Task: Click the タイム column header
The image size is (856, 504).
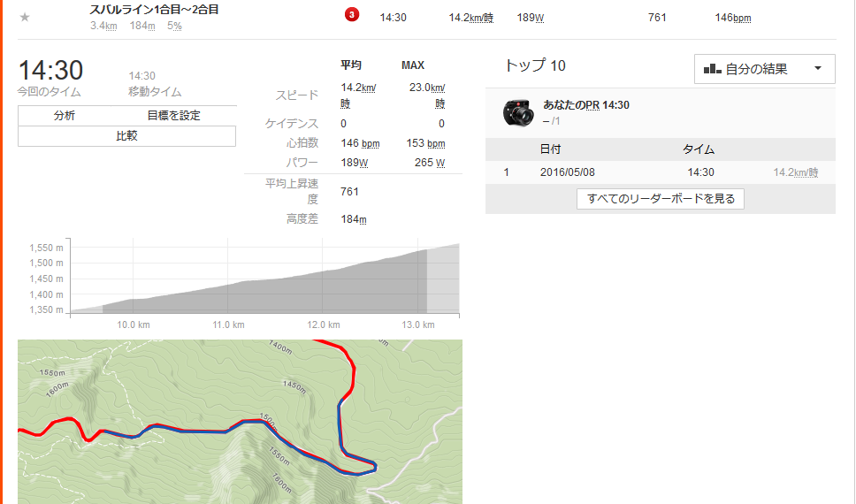Action: [x=699, y=149]
